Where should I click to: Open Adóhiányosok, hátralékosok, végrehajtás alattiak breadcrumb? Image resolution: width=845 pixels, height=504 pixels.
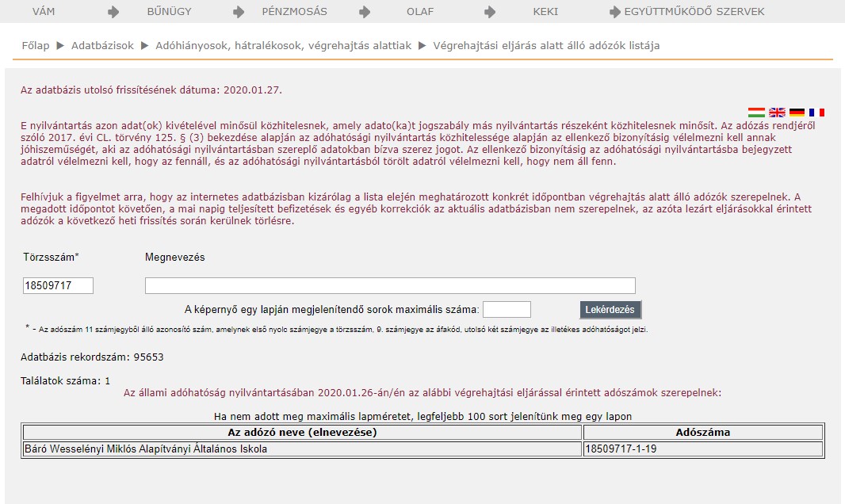click(284, 46)
